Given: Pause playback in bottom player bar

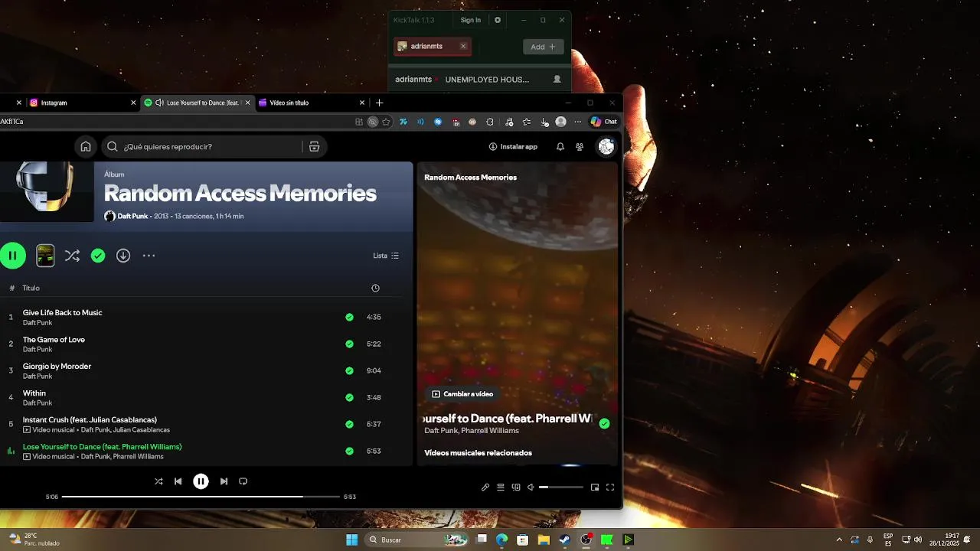Looking at the screenshot, I should [x=201, y=481].
